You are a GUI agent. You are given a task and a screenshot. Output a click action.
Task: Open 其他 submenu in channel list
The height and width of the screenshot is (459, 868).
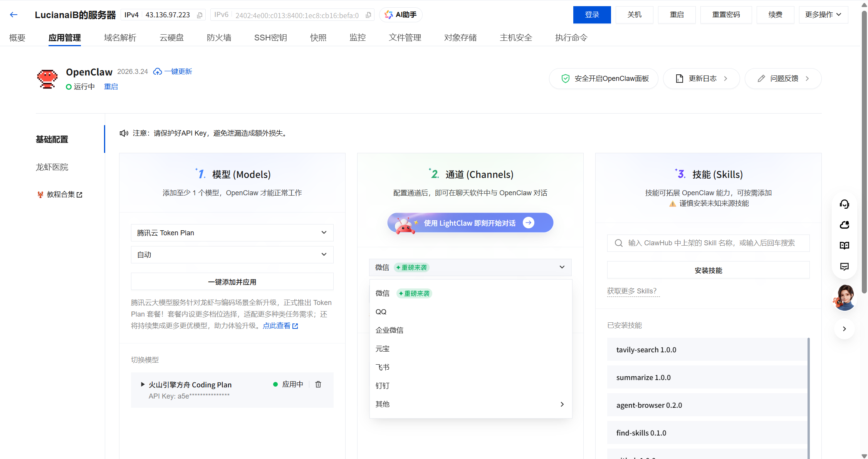pyautogui.click(x=470, y=404)
